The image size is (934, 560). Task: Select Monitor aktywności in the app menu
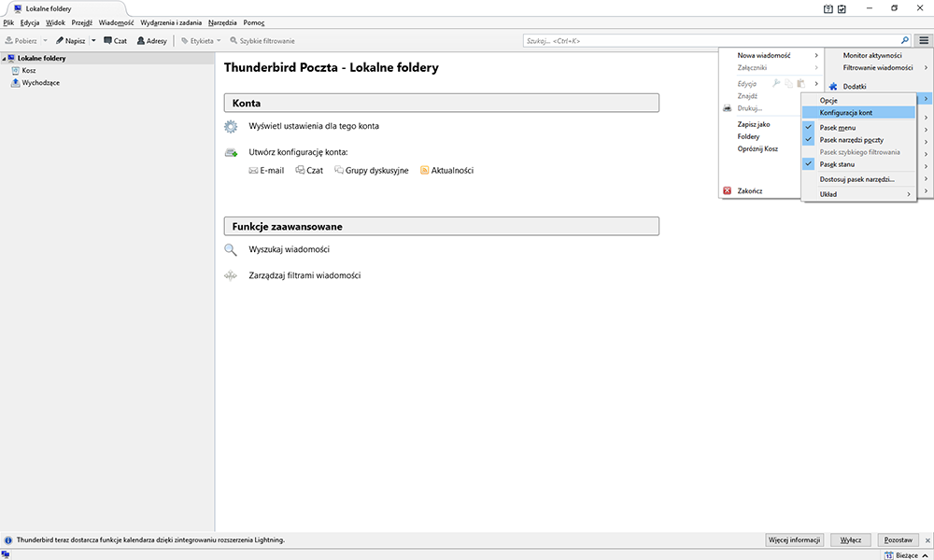click(872, 55)
